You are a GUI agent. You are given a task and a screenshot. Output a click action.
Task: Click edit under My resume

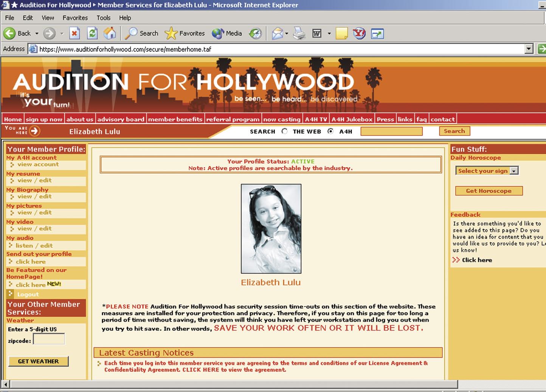click(45, 180)
